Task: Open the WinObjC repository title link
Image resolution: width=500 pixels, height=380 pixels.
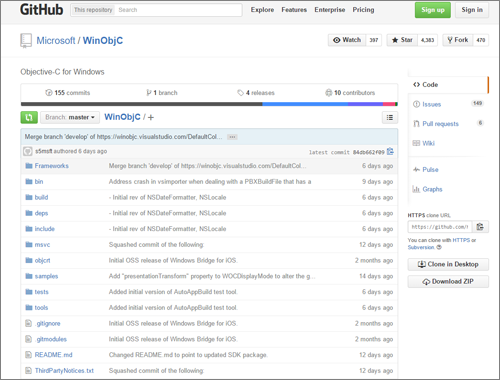Action: (x=103, y=41)
